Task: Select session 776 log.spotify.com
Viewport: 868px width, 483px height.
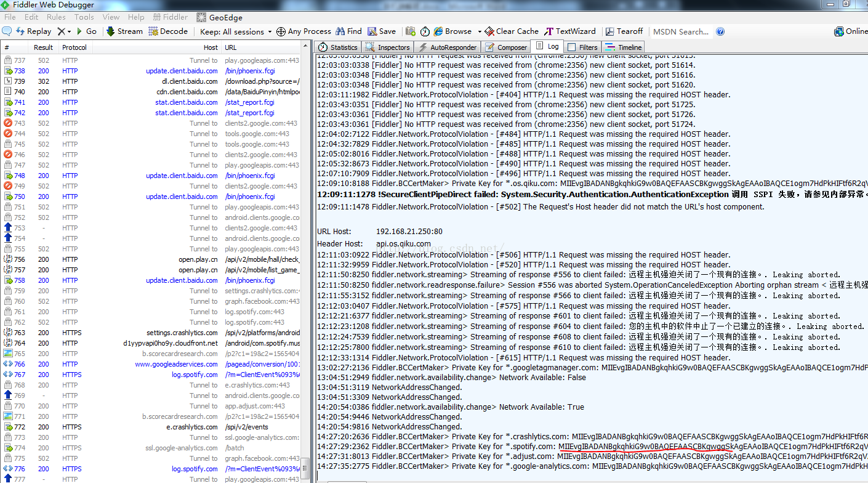Action: pos(151,469)
